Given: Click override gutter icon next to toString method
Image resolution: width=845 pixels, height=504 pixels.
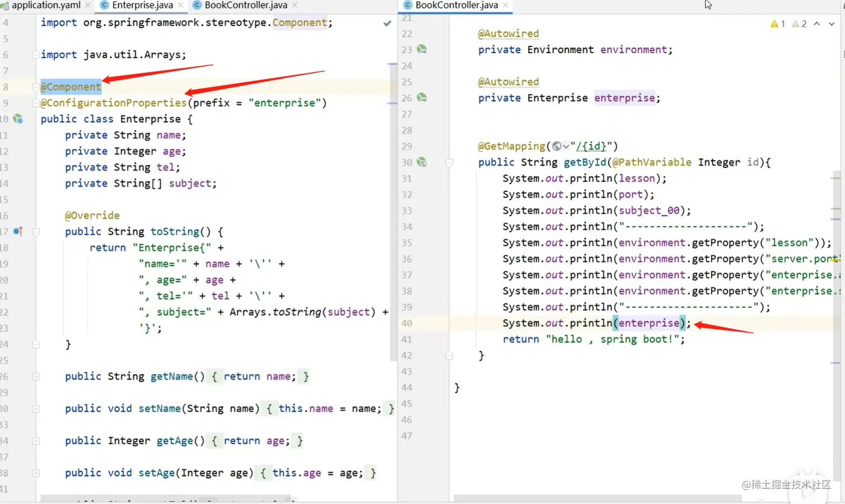Looking at the screenshot, I should (x=18, y=231).
